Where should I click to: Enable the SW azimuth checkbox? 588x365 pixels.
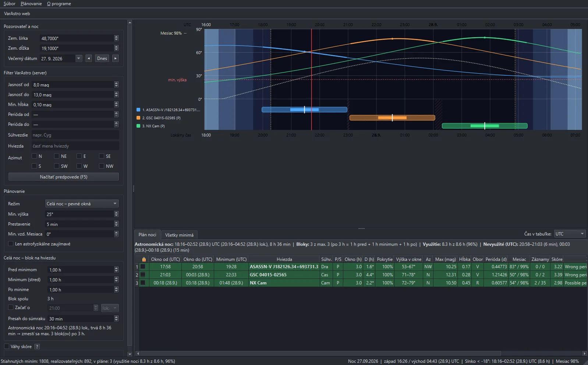pos(57,166)
